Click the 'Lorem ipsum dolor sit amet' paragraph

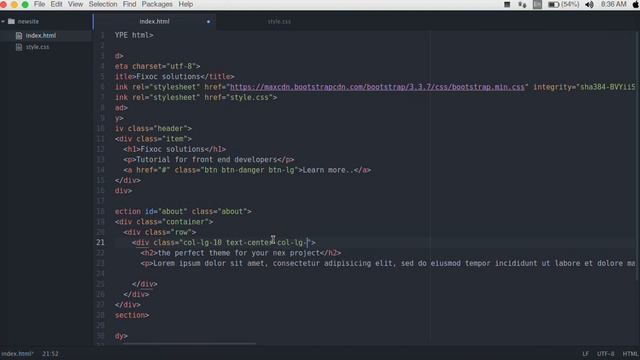tap(388, 263)
